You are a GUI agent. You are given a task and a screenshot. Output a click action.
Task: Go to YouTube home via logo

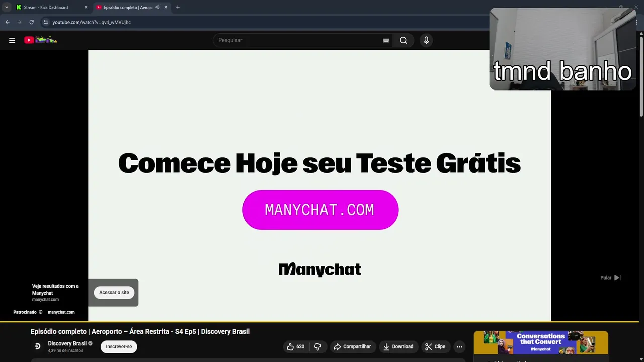[41, 40]
